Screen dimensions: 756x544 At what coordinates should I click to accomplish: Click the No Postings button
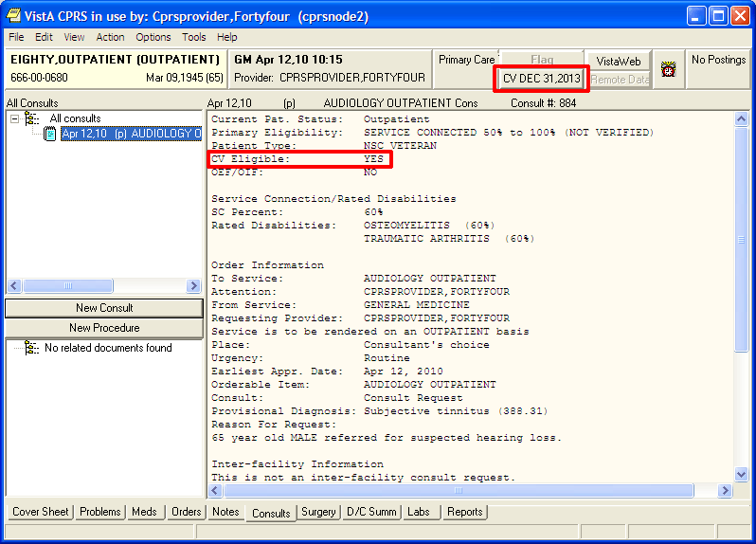(718, 60)
